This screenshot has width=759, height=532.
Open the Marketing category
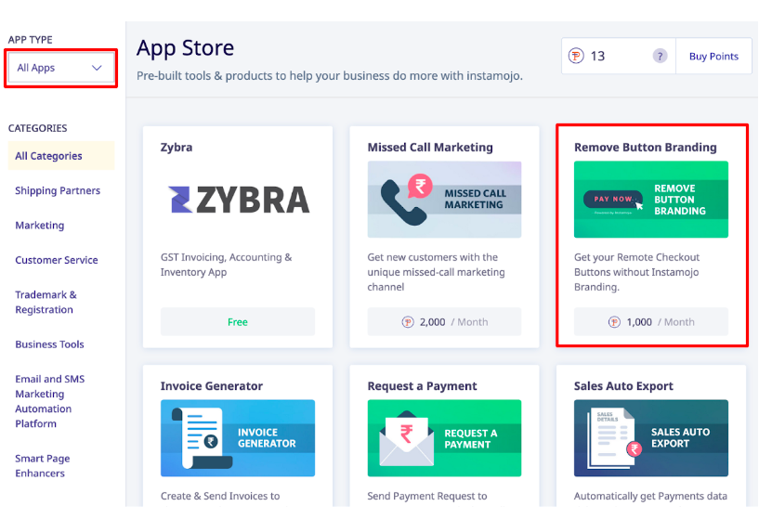tap(40, 226)
